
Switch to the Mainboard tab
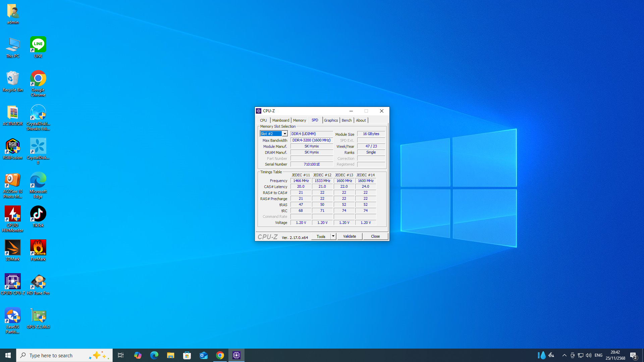pos(280,120)
